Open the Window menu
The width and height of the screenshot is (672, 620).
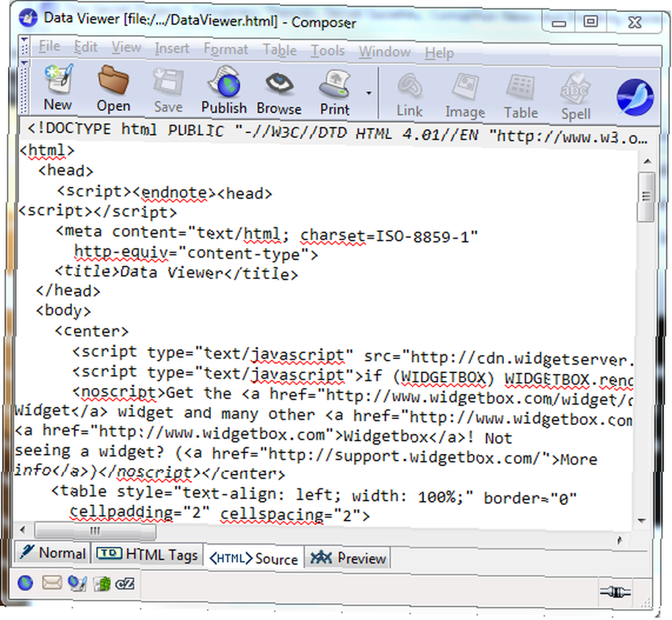coord(385,52)
